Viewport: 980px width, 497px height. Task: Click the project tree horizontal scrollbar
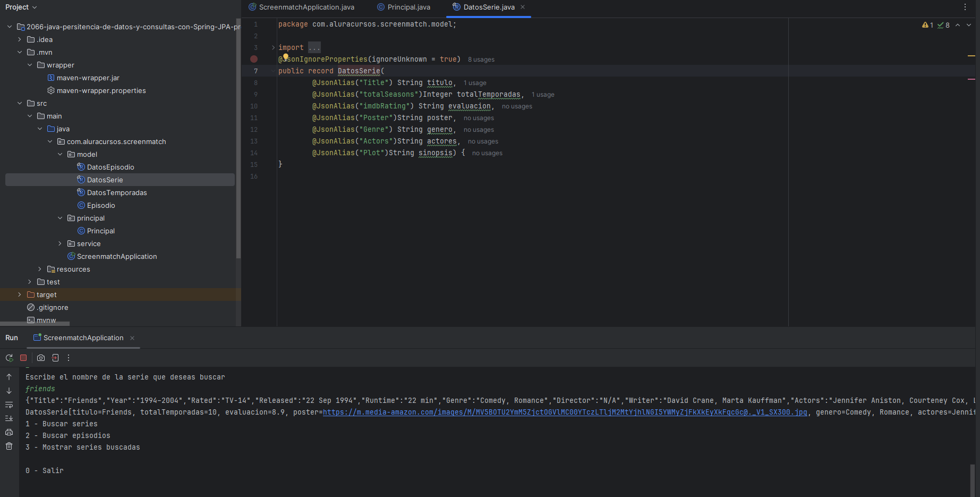tap(35, 324)
